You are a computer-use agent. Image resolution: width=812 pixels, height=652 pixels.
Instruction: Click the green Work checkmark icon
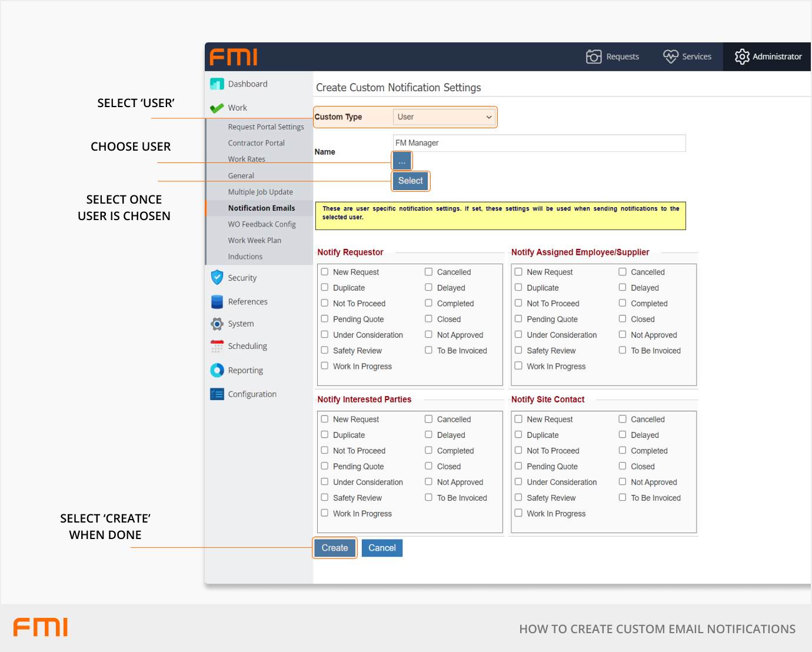pos(217,108)
